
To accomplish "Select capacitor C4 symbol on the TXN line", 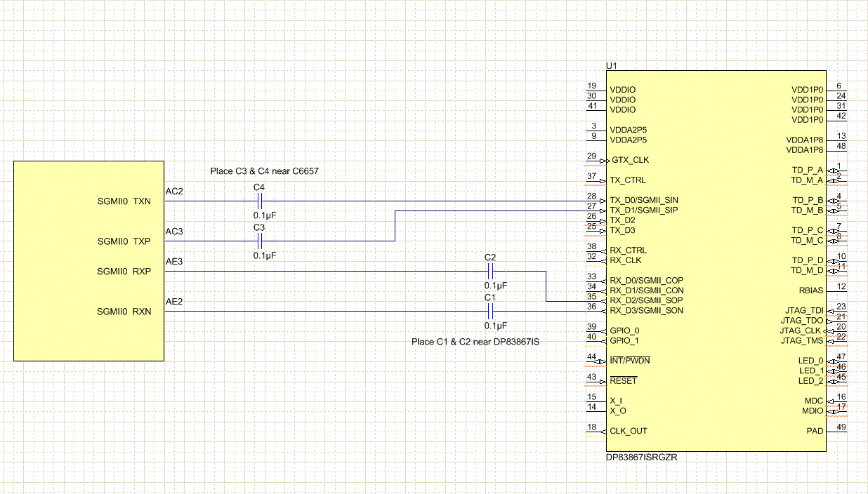I will [260, 201].
